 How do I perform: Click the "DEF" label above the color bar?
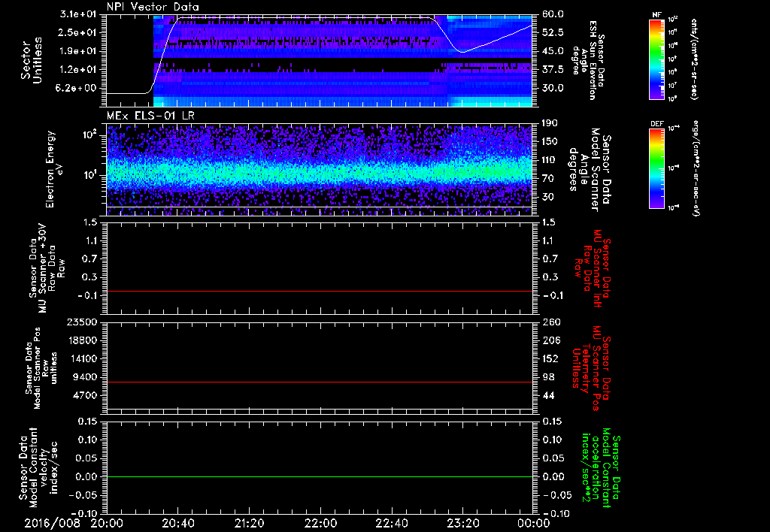click(x=656, y=124)
